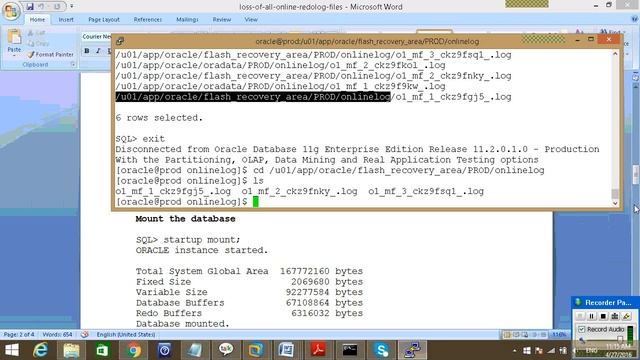The width and height of the screenshot is (640, 360).
Task: Click the annotation pencil icon in Recorder Panel
Action: pos(627,316)
